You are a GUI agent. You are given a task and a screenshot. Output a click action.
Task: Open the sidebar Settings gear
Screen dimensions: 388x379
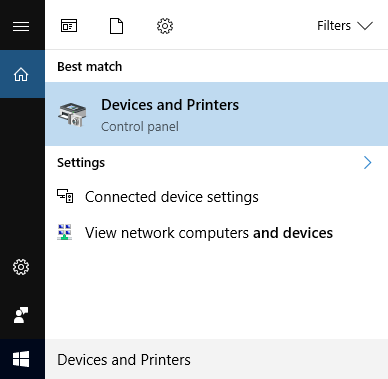[21, 267]
